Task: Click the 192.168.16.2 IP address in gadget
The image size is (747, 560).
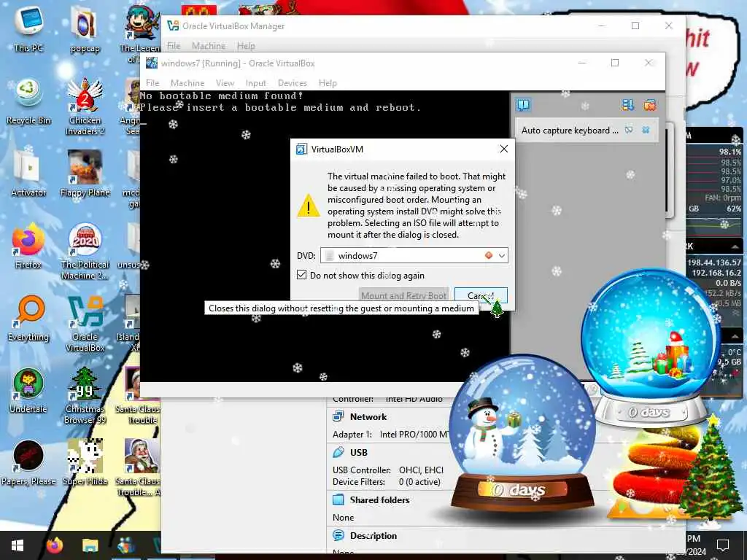Action: (716, 273)
